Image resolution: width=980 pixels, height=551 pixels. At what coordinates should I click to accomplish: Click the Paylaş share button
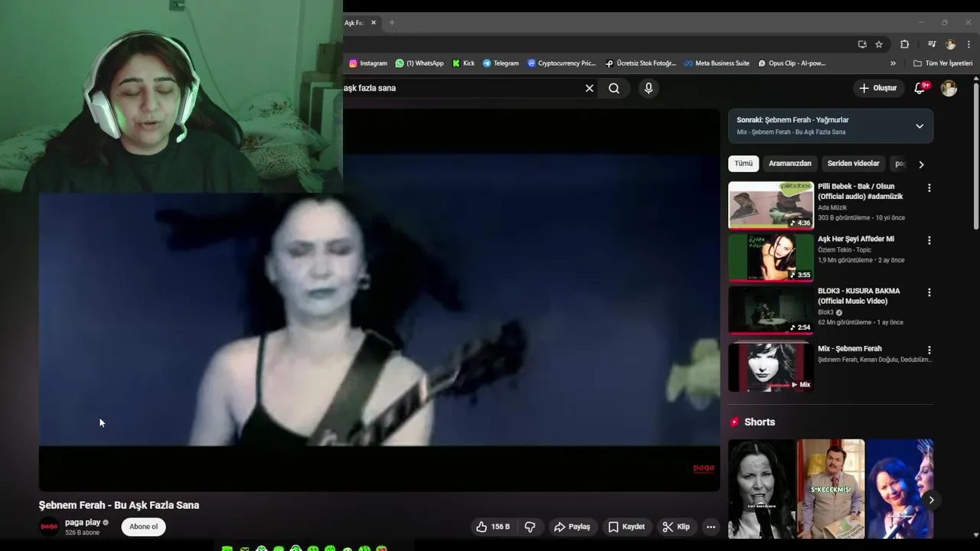[x=572, y=527]
